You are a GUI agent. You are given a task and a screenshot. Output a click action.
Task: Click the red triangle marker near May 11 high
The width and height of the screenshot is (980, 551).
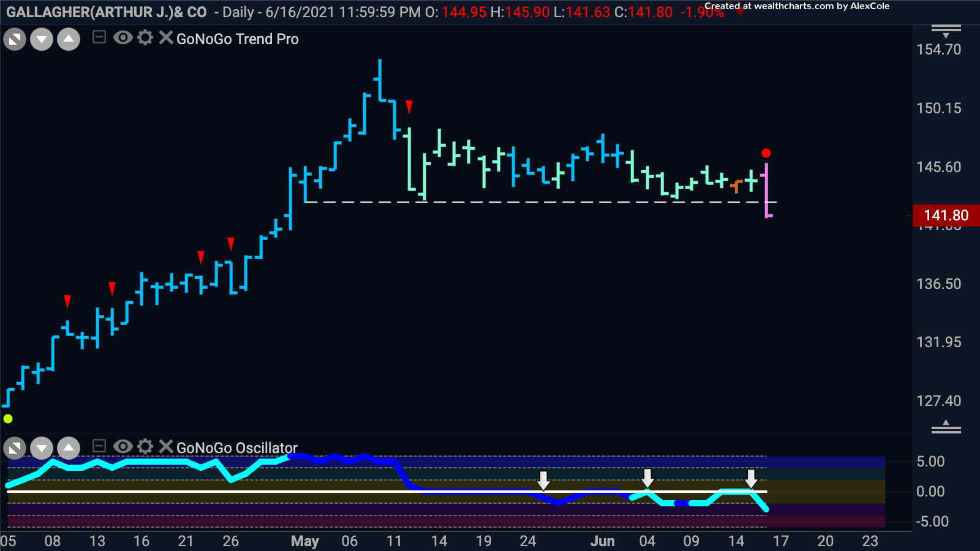[409, 107]
